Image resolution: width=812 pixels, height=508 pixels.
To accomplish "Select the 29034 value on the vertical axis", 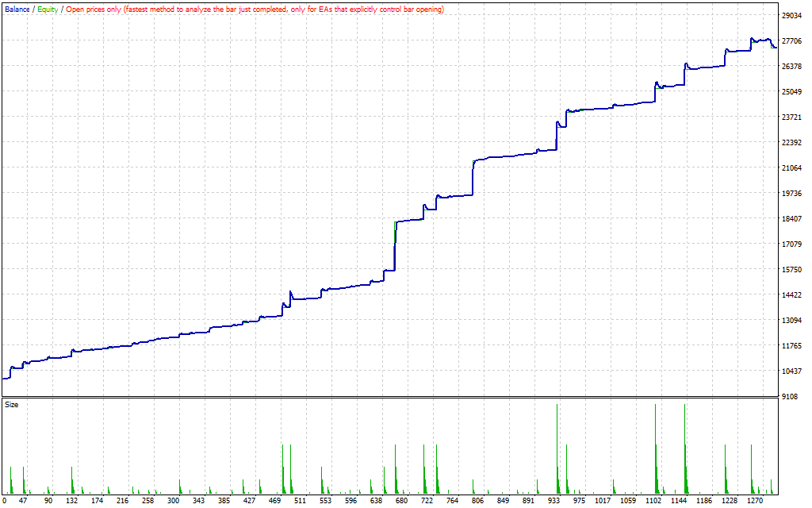I will (793, 16).
